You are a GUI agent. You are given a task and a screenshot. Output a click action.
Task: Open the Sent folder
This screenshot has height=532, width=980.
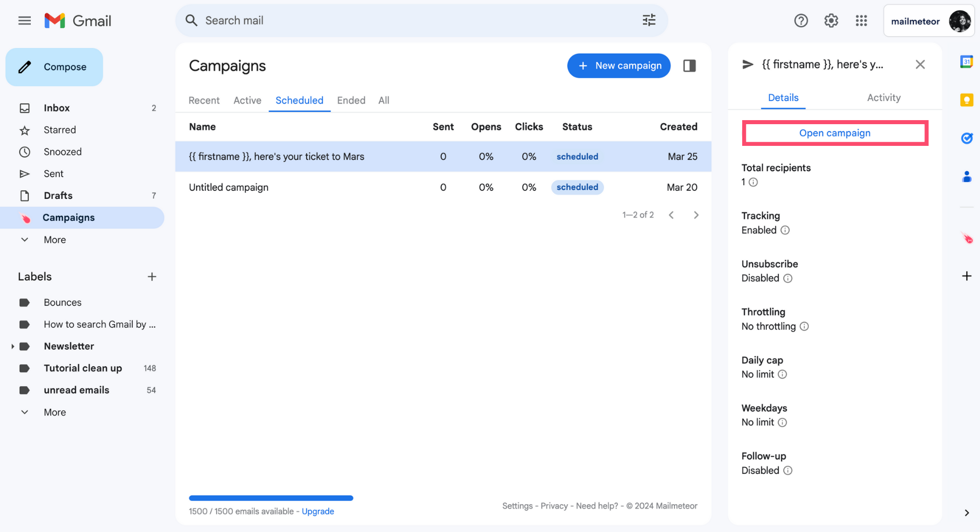tap(82, 174)
